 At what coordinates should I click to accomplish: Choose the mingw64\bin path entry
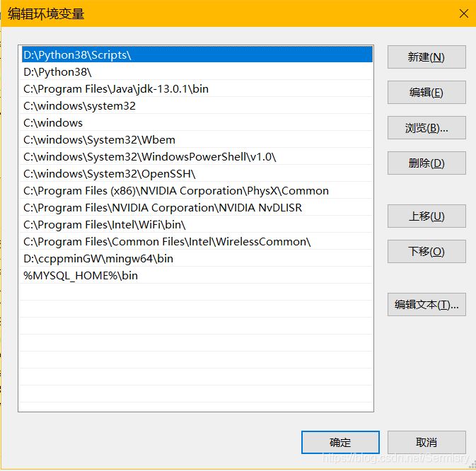click(98, 258)
